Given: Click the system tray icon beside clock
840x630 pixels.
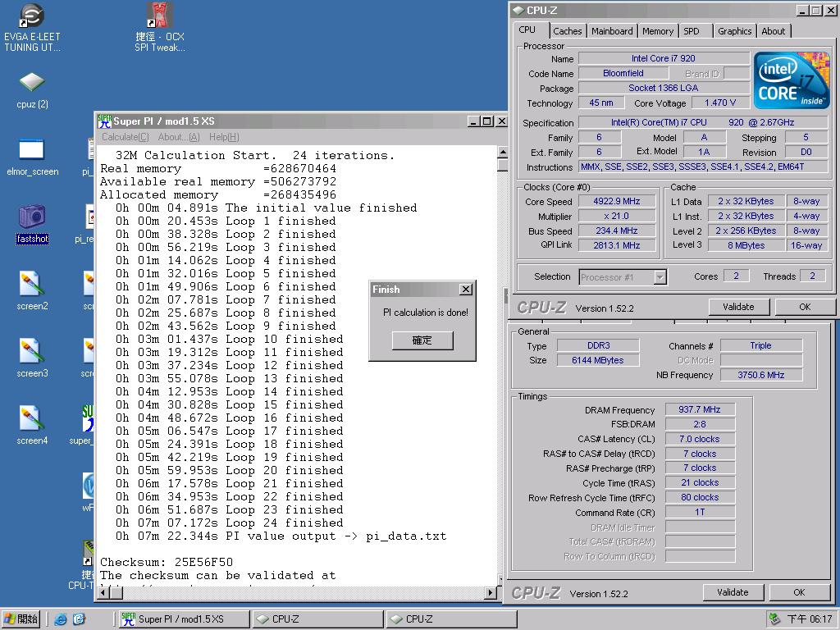Looking at the screenshot, I should pyautogui.click(x=774, y=619).
